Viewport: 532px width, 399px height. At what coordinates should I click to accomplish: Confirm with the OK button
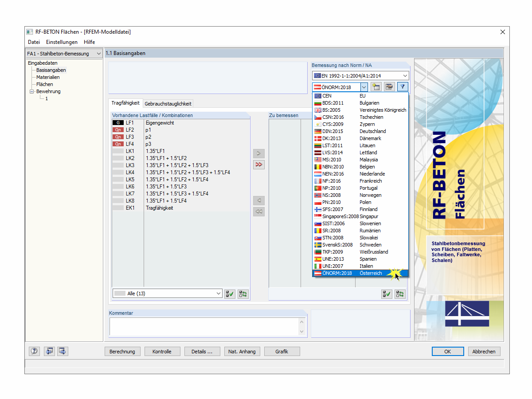click(448, 352)
